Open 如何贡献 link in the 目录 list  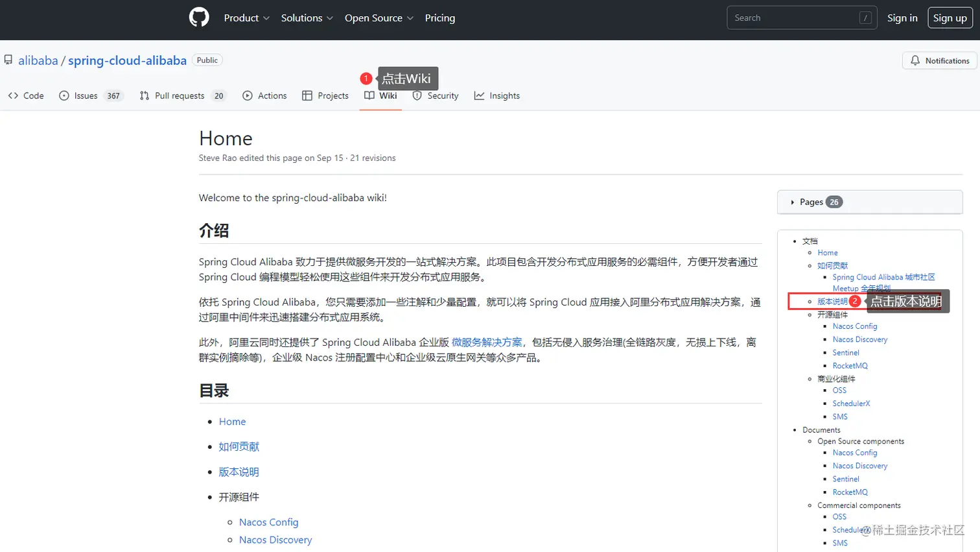point(239,447)
